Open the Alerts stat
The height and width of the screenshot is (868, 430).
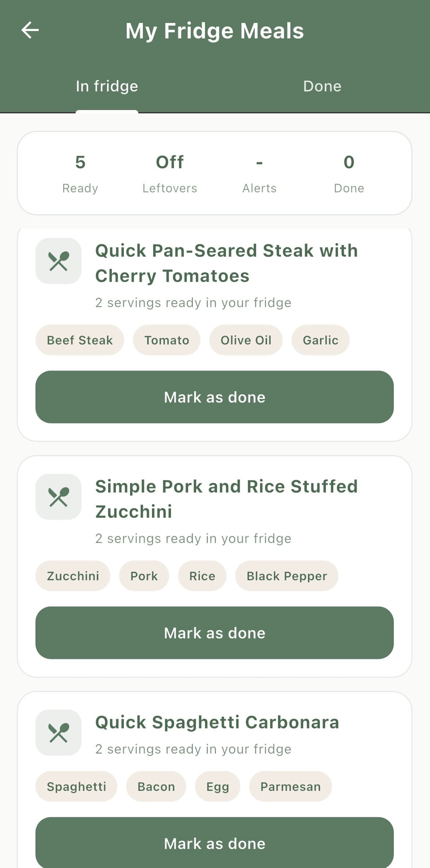tap(259, 173)
